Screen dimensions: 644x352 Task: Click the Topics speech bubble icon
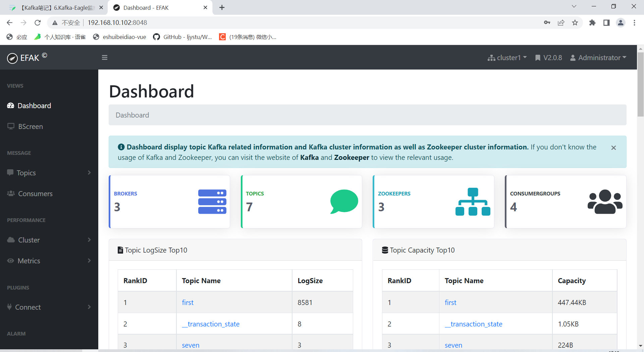344,202
